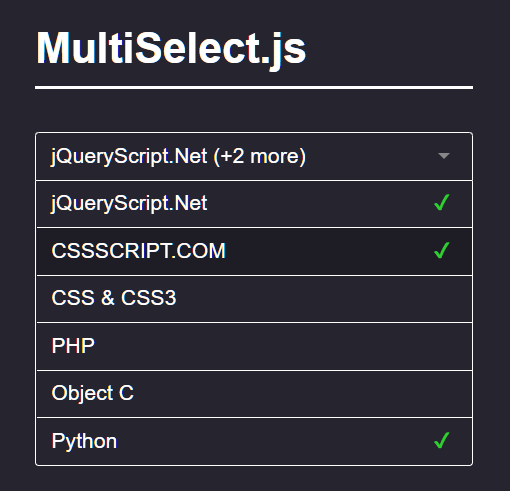Select the CSS & CSS3 option
Screen dimensions: 510x491
tap(254, 299)
